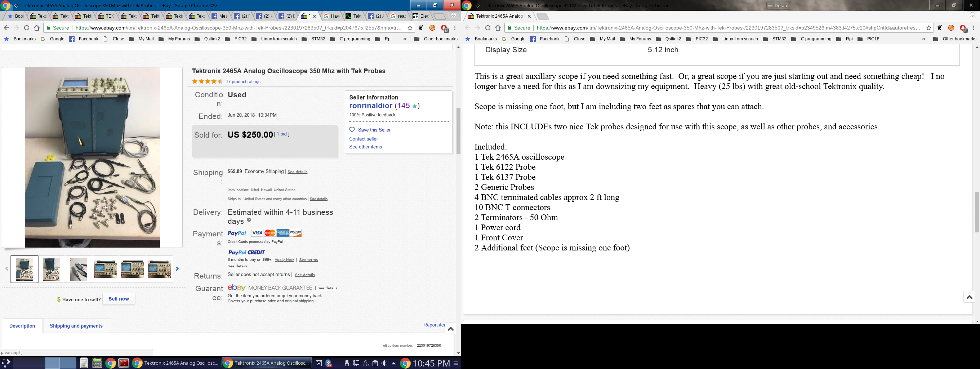Close the active eBay tab in left window

pyautogui.click(x=314, y=16)
